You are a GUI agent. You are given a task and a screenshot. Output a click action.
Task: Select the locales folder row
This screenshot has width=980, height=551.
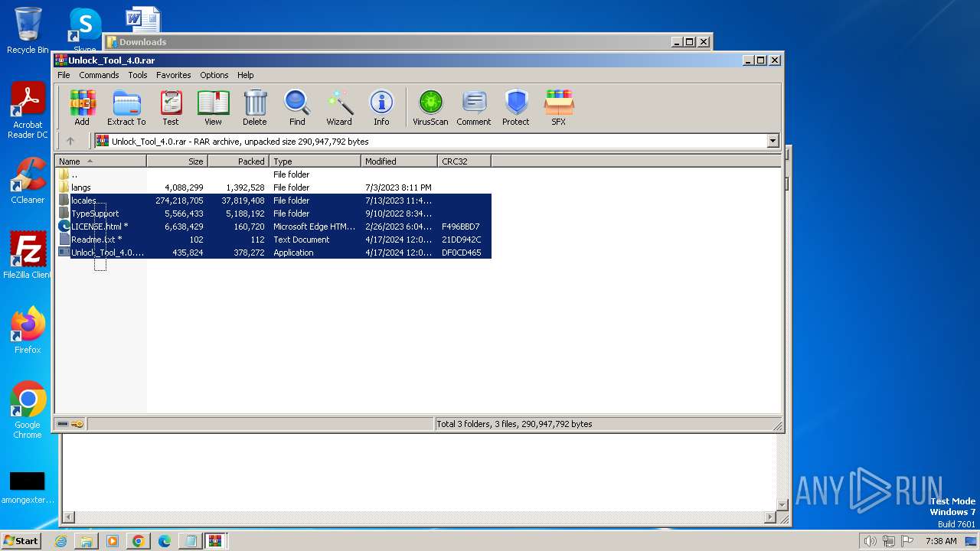(x=273, y=201)
